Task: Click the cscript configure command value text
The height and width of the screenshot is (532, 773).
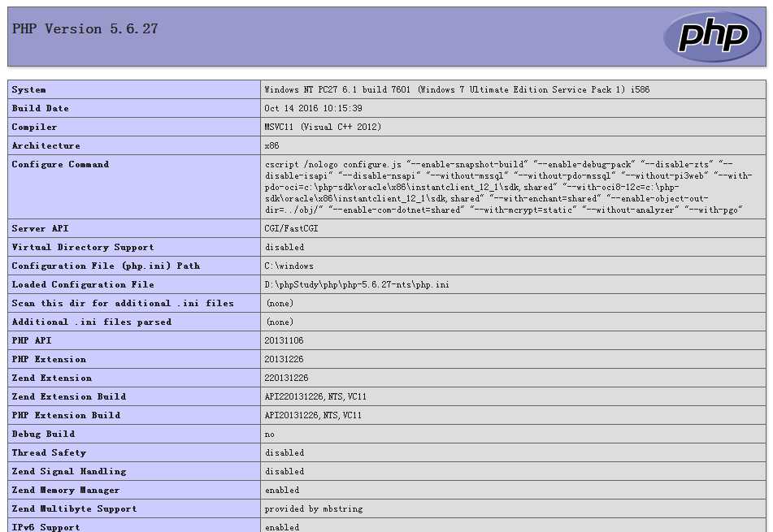Action: point(508,187)
